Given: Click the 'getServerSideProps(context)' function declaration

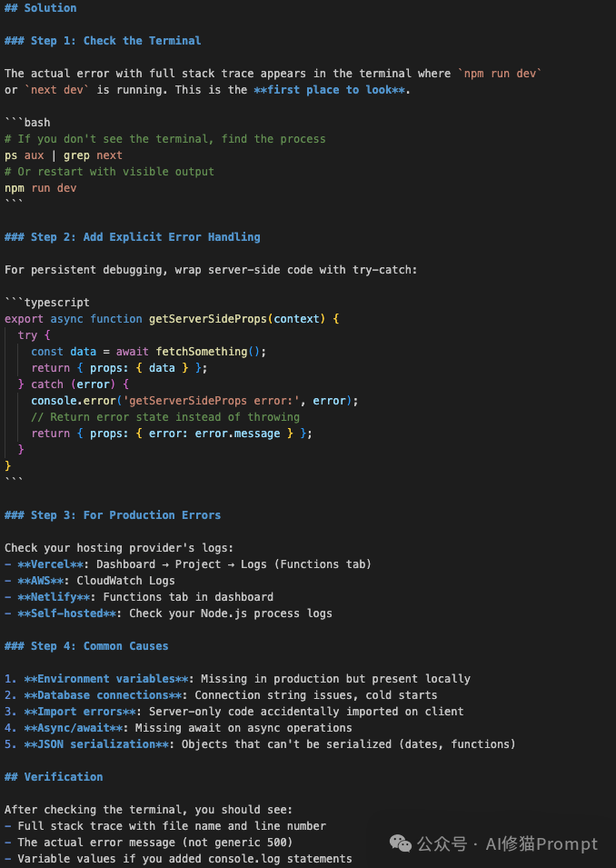Looking at the screenshot, I should pos(172,319).
